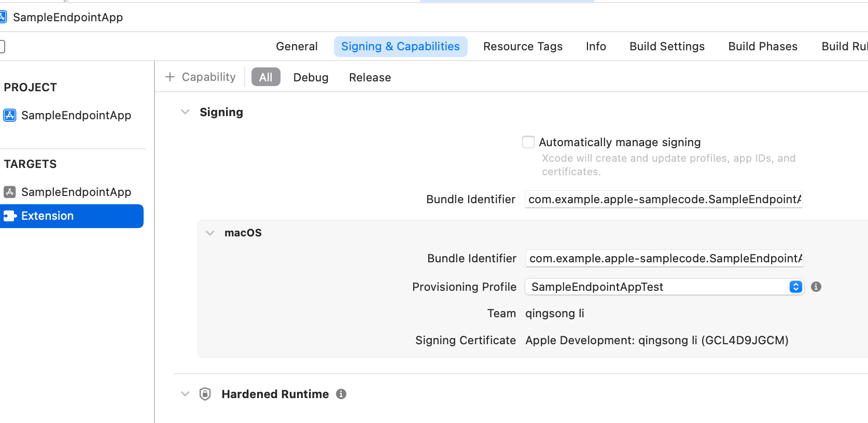This screenshot has width=868, height=423.
Task: Select the Release configuration filter
Action: 370,77
